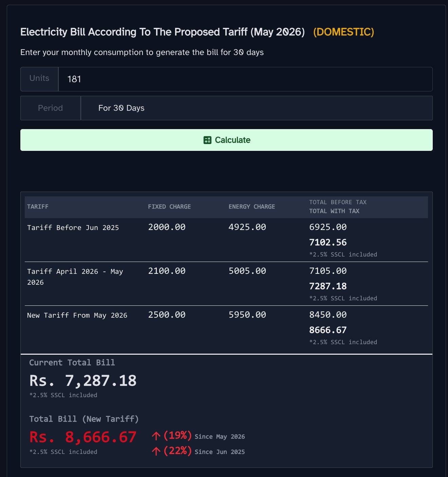Click the TARIFF column header
The width and height of the screenshot is (448, 477).
(x=38, y=207)
